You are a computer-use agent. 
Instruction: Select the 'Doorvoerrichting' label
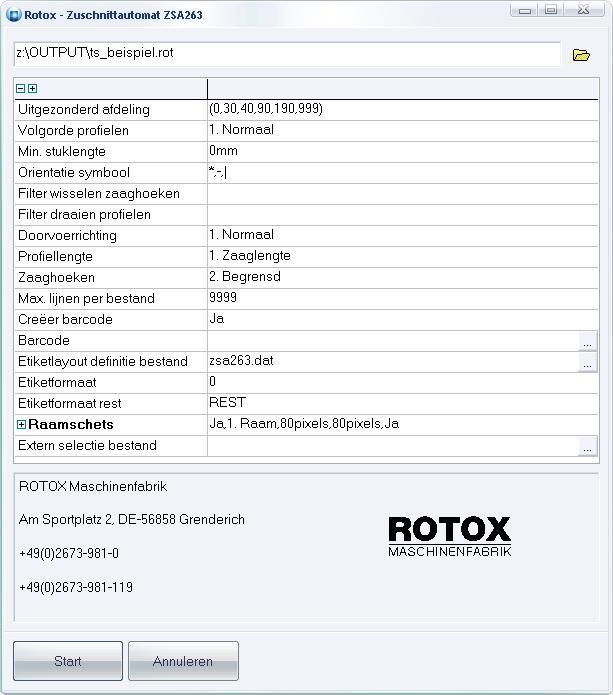67,235
